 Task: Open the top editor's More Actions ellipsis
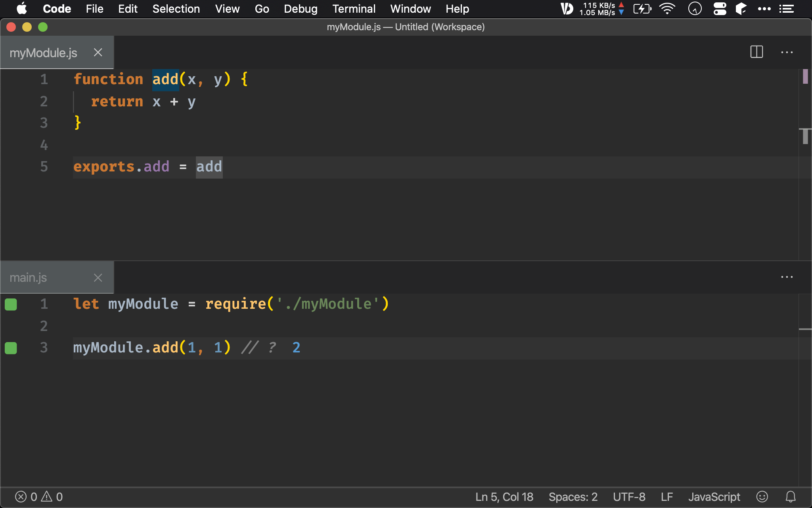click(x=787, y=52)
